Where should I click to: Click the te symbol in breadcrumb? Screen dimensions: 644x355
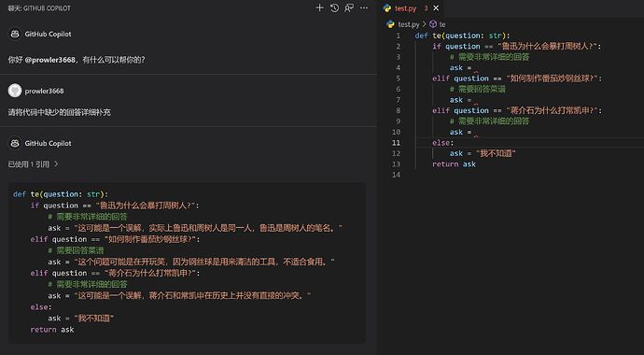(441, 24)
